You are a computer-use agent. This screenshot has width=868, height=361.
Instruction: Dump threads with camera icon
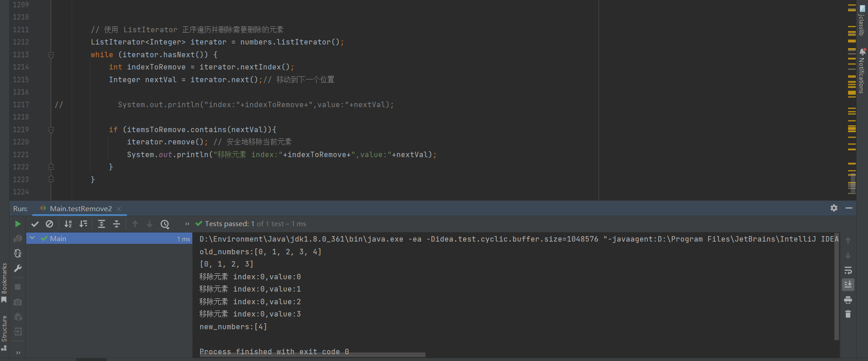[18, 302]
